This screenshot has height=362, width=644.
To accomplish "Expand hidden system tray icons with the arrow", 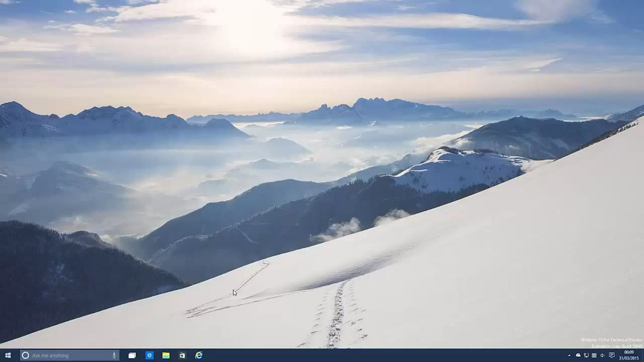I will (570, 355).
